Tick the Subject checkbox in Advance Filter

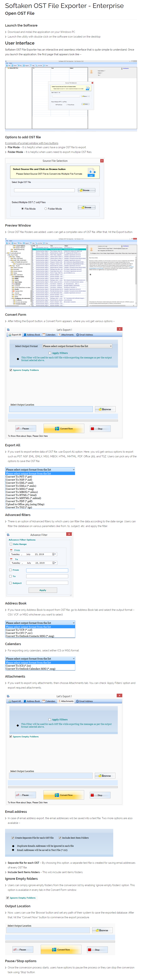tap(10, 583)
